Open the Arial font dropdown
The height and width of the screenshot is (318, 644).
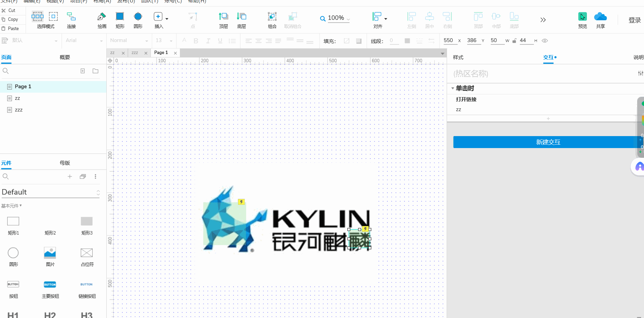point(101,41)
